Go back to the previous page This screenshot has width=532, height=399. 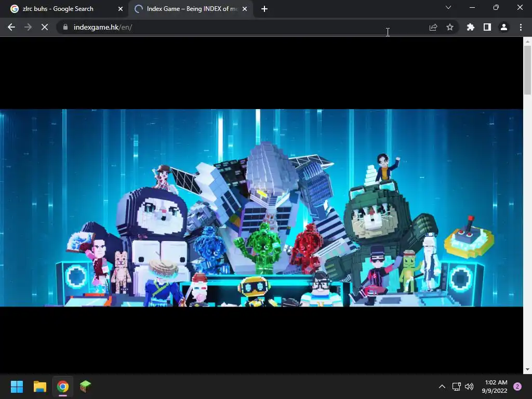tap(11, 27)
